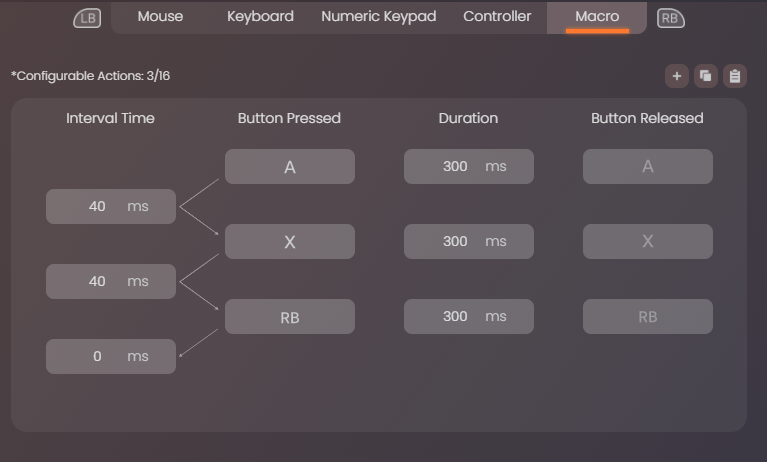Viewport: 767px width, 462px height.
Task: Copy the macro configuration with copy icon
Action: click(x=706, y=76)
